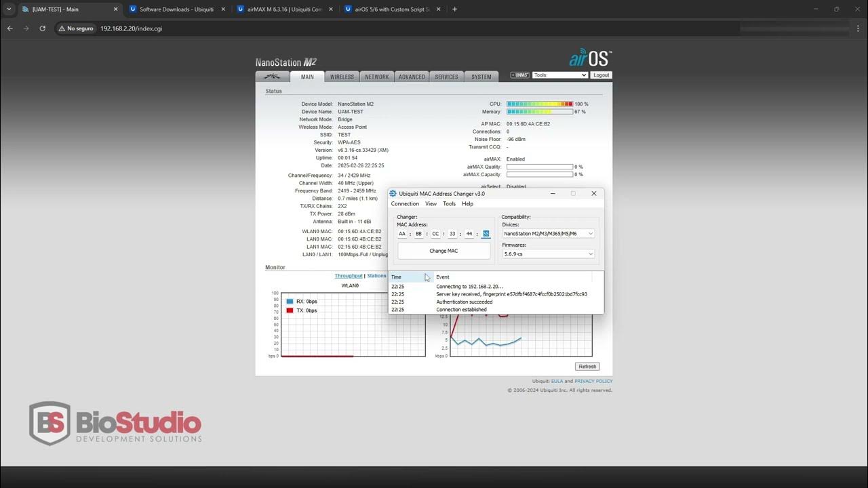The height and width of the screenshot is (488, 868).
Task: Click the AP MAC value 00:15:6D:4A:CE:B2
Action: 528,124
